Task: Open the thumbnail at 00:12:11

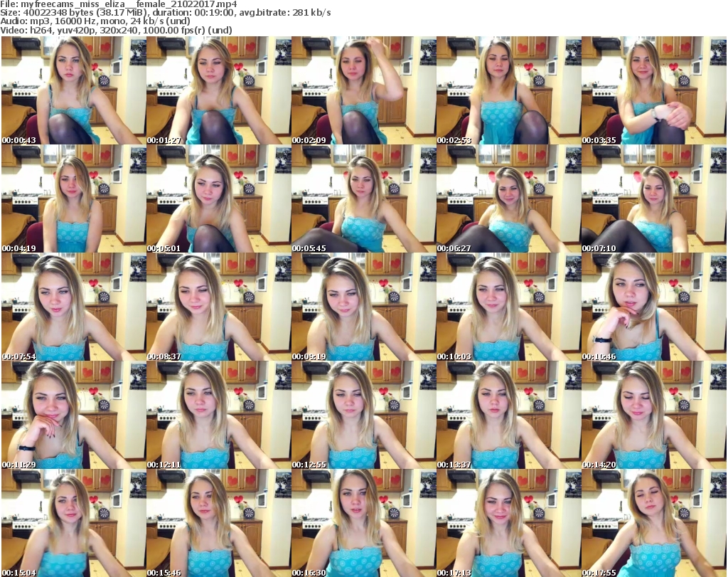Action: pyautogui.click(x=219, y=415)
